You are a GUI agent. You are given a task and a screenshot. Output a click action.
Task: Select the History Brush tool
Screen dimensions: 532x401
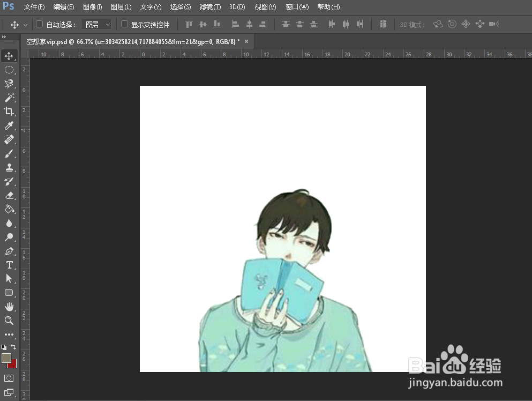click(x=9, y=181)
